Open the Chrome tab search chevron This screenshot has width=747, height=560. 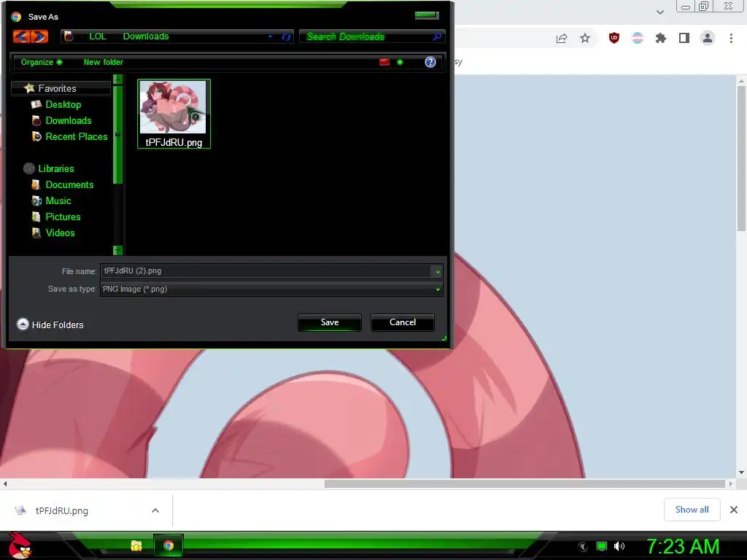(659, 12)
